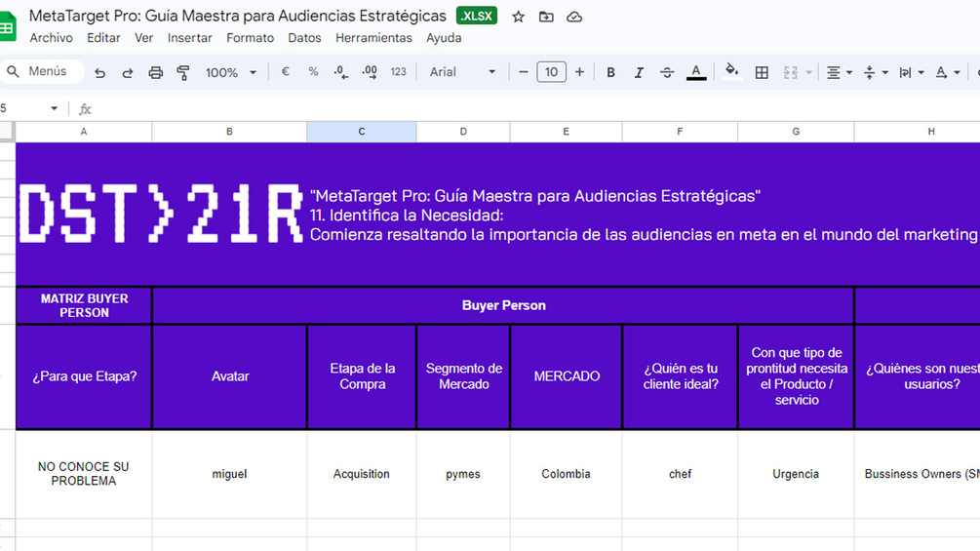Open the Herramientas menu
980x551 pixels.
point(373,38)
